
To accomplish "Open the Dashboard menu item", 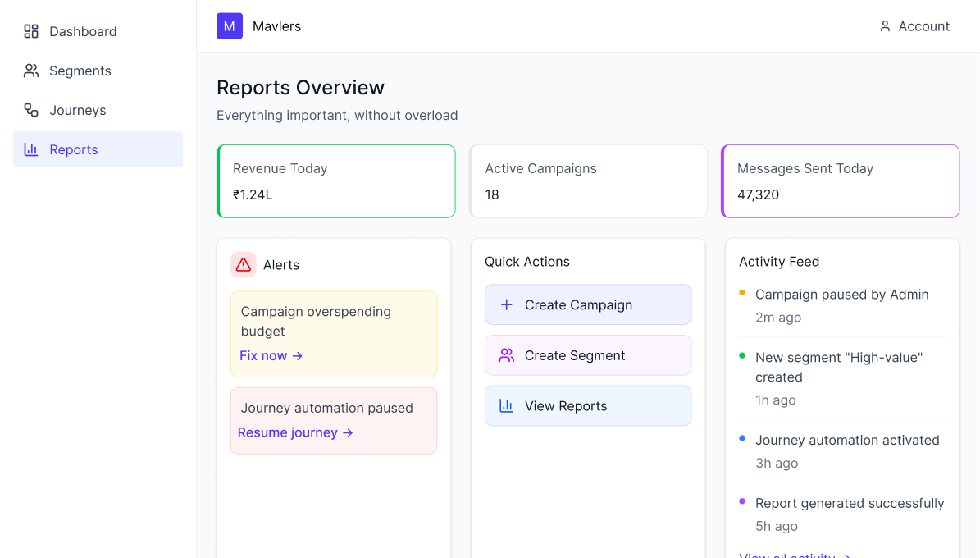I will point(98,31).
